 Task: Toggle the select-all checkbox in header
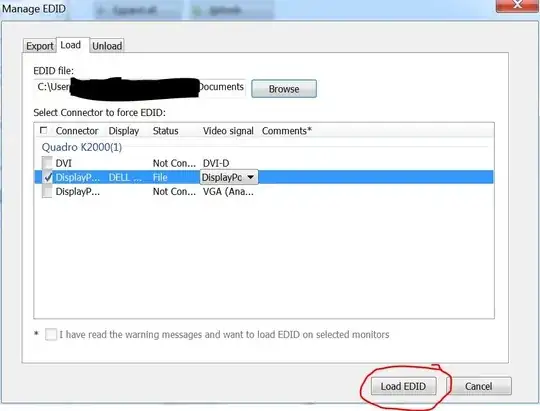click(x=44, y=131)
